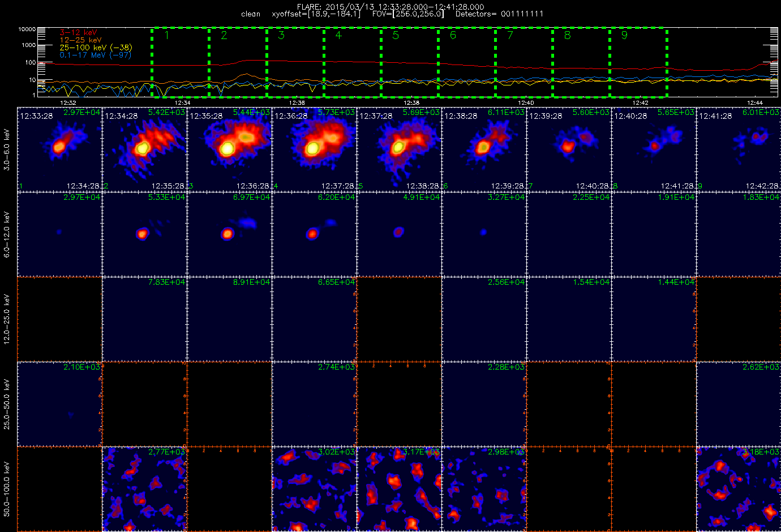Select interval 7 marker in the light curve

pyautogui.click(x=510, y=36)
